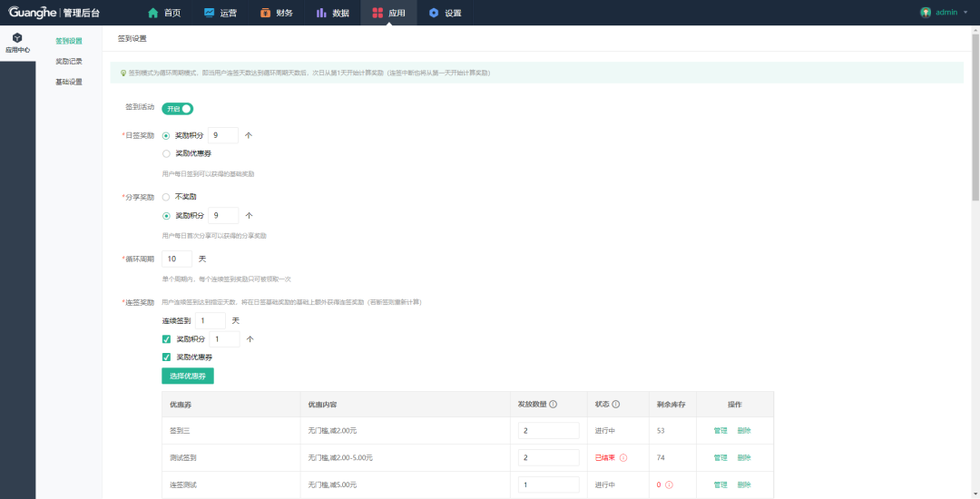
Task: Click the 运营 chart icon
Action: pyautogui.click(x=210, y=13)
